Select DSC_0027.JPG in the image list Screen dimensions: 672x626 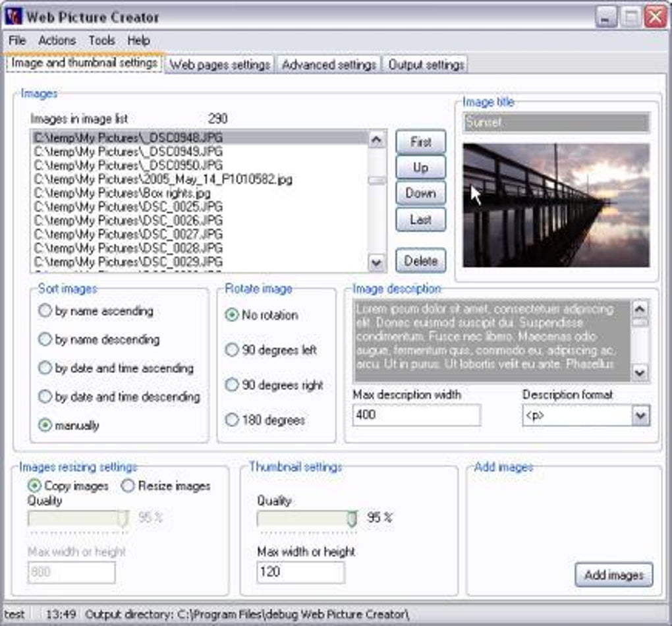(199, 234)
